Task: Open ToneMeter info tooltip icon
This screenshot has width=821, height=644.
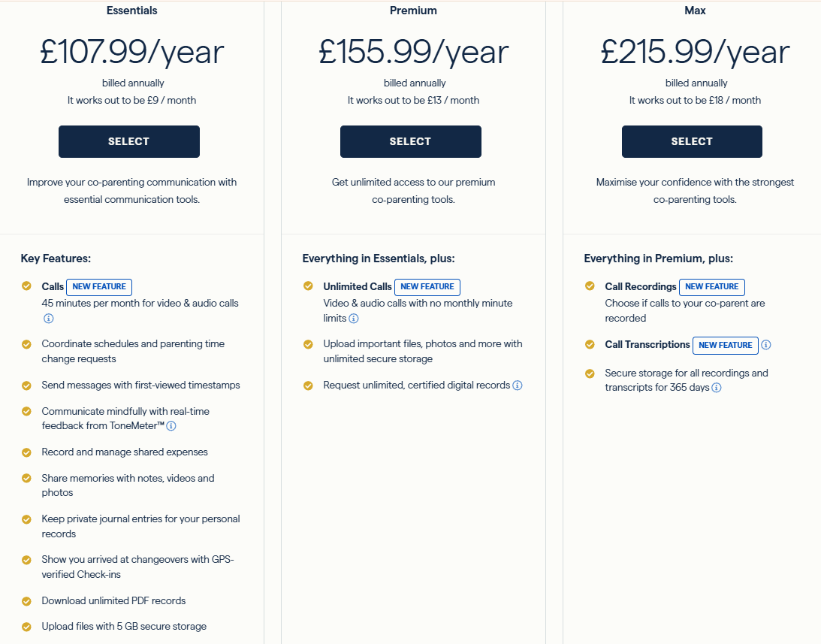Action: [171, 426]
